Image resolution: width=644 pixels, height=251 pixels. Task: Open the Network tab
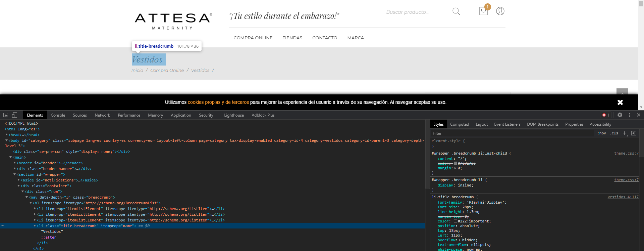point(102,115)
